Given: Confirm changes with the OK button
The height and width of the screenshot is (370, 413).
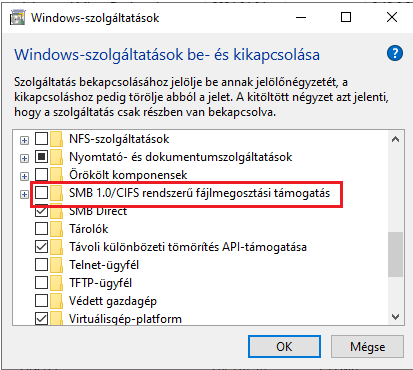Looking at the screenshot, I should pos(284,347).
